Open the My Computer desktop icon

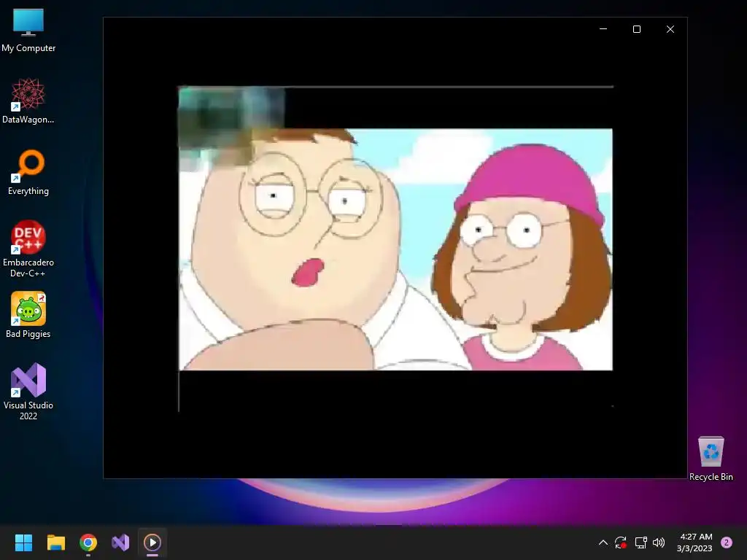click(28, 31)
